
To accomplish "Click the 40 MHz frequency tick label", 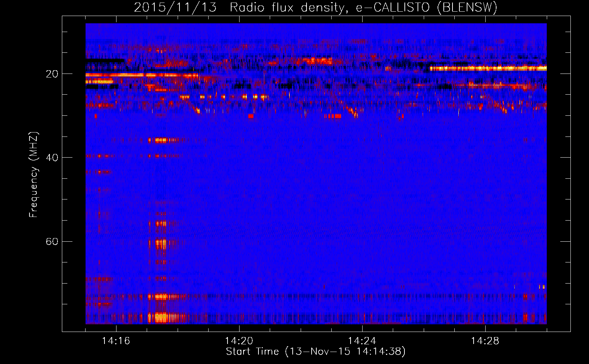I will 52,158.
